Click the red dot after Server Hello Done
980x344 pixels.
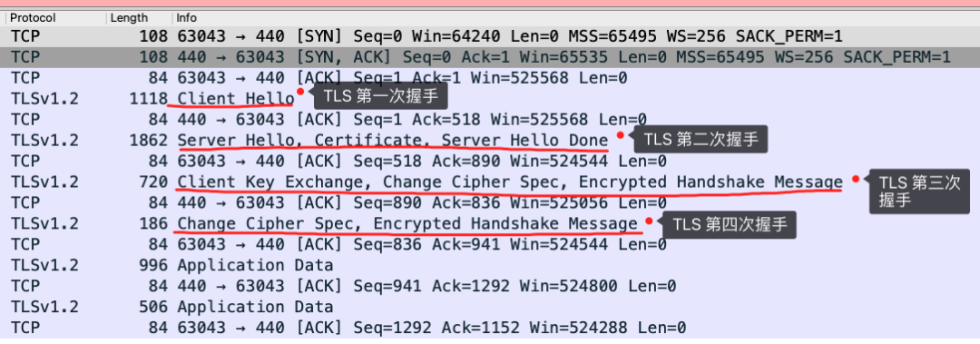(620, 135)
